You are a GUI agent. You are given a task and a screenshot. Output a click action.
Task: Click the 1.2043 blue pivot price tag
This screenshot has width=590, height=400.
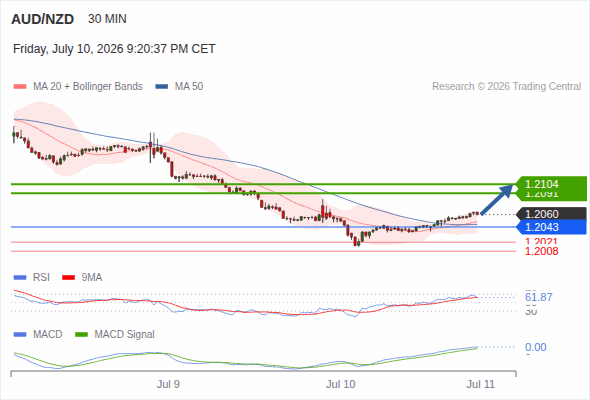[551, 227]
